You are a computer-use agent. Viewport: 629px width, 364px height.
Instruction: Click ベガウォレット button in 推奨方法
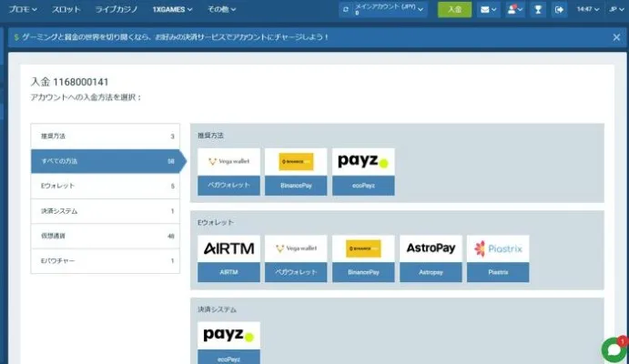click(x=228, y=186)
